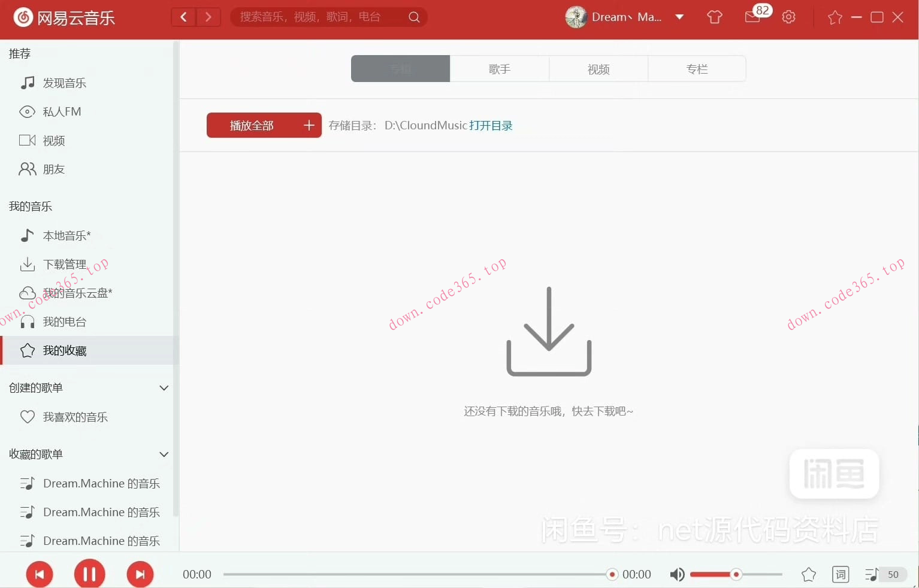The height and width of the screenshot is (588, 919).
Task: Open the 打开目录 link
Action: (x=491, y=126)
